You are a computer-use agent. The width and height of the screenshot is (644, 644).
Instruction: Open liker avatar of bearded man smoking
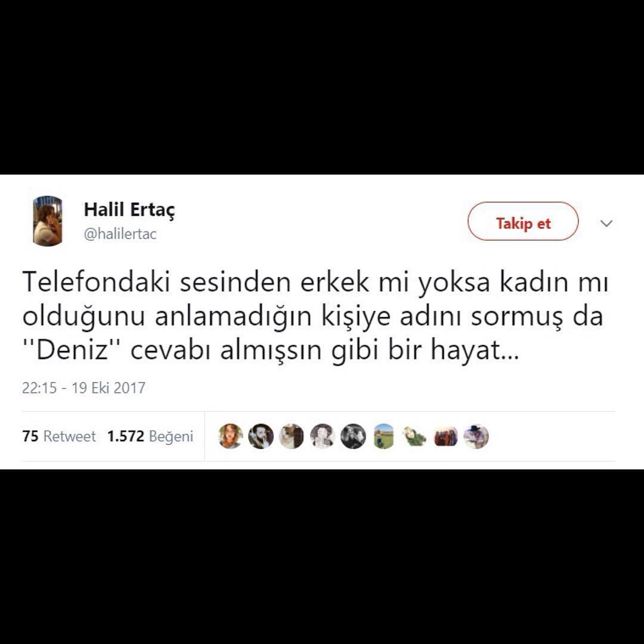pos(261,436)
